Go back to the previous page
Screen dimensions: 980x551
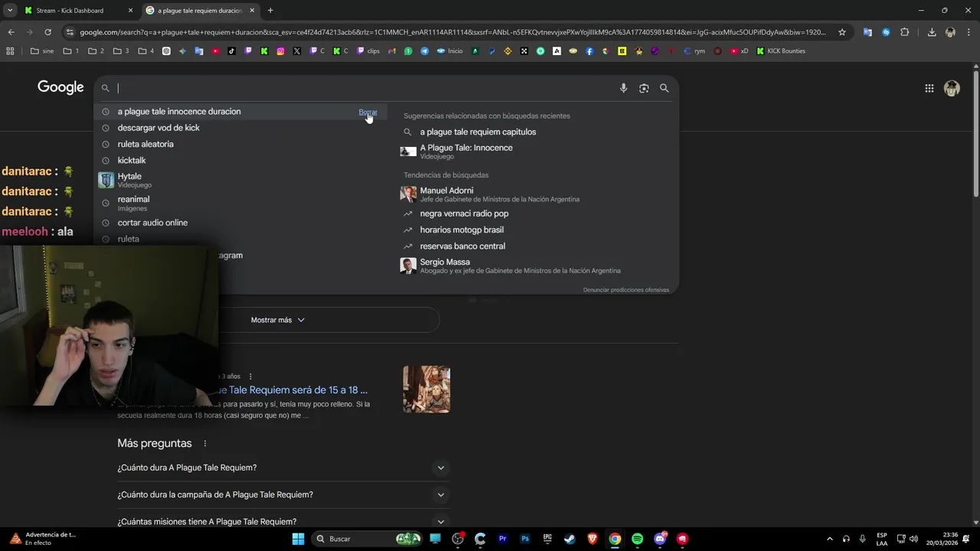pos(11,32)
